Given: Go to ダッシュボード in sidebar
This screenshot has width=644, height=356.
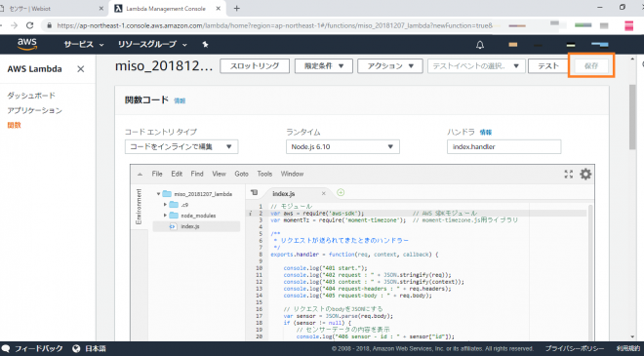Looking at the screenshot, I should tap(31, 96).
